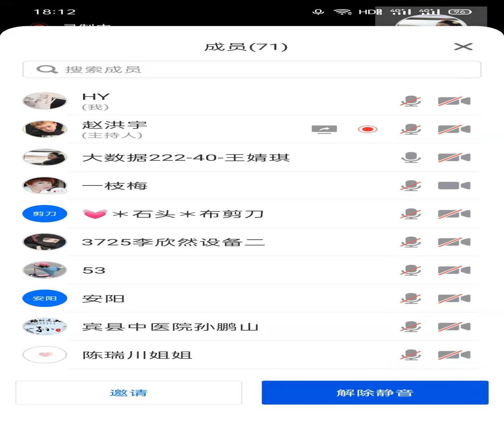Tap the search magnifier icon
504x423 pixels.
pos(47,70)
